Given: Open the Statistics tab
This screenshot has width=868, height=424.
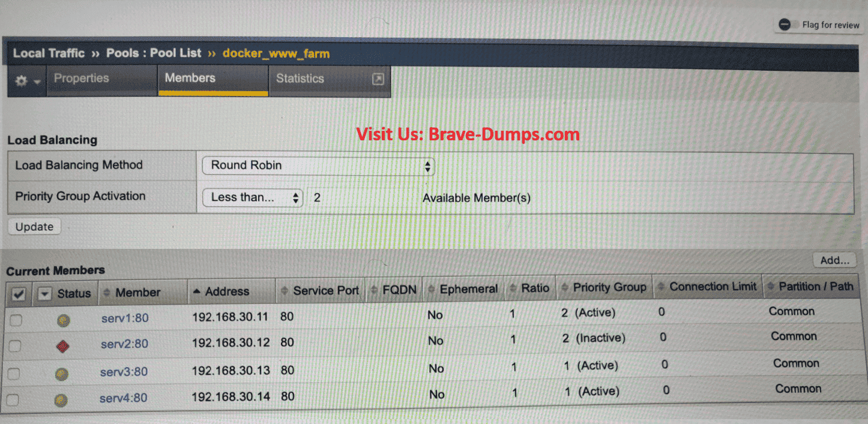Looking at the screenshot, I should (x=300, y=79).
